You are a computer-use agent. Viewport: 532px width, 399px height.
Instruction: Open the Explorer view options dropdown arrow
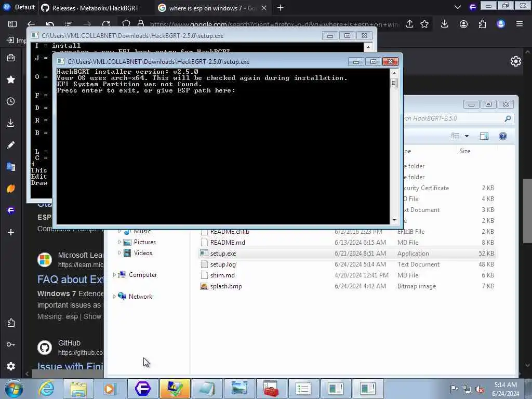pos(467,136)
